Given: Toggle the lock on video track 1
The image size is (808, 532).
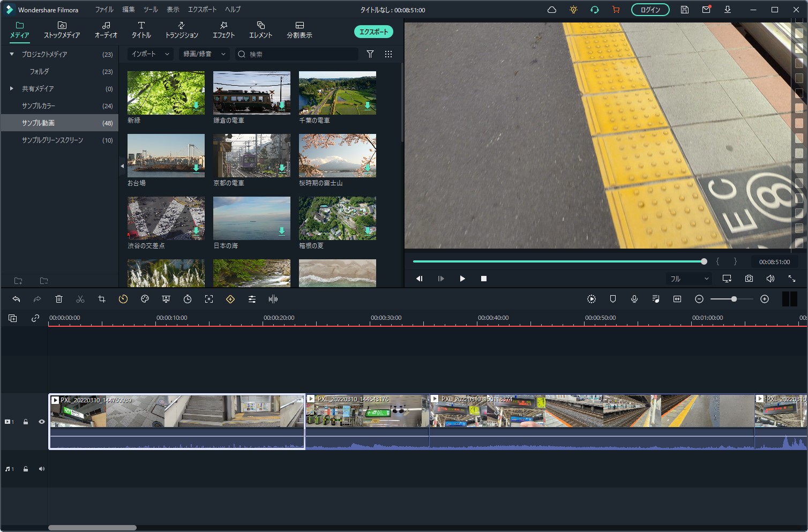Looking at the screenshot, I should 26,422.
